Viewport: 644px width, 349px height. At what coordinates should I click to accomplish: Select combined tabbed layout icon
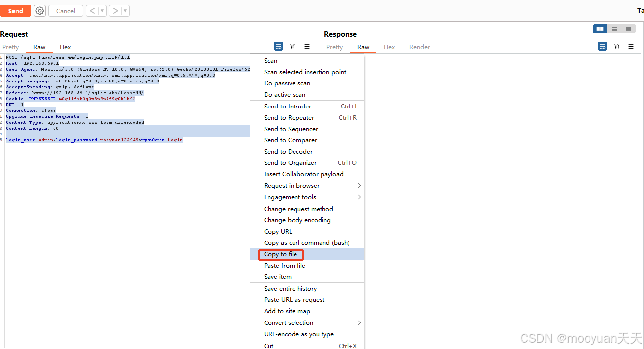coord(628,29)
